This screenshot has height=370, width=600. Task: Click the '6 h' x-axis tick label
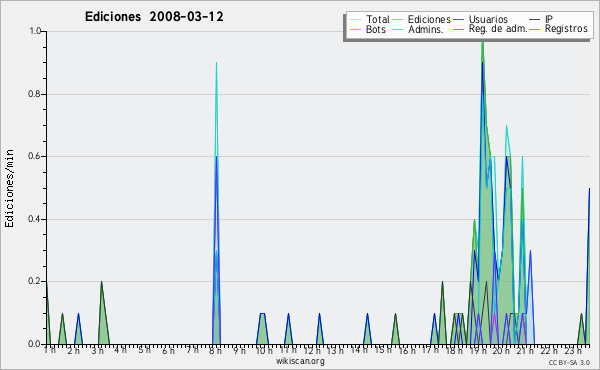click(168, 351)
